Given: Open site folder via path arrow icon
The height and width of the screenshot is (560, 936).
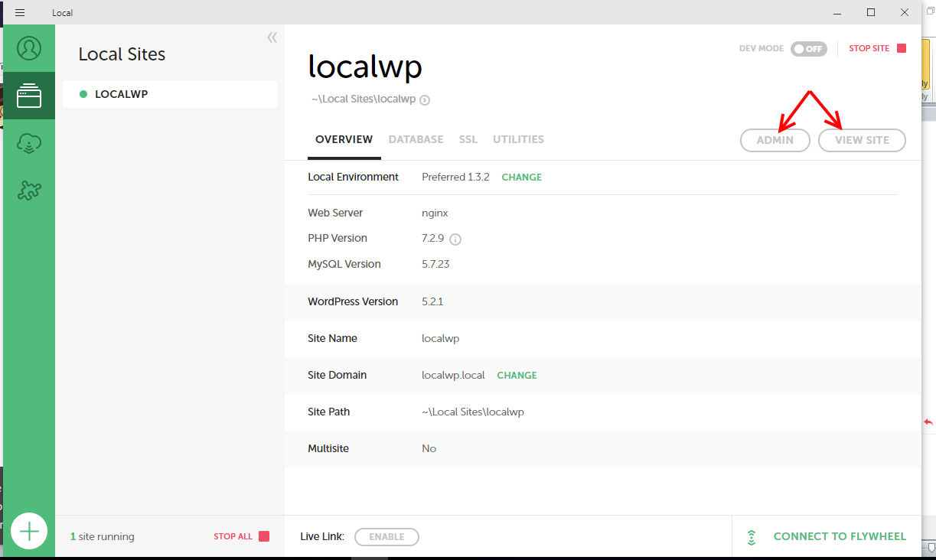Looking at the screenshot, I should click(x=425, y=99).
